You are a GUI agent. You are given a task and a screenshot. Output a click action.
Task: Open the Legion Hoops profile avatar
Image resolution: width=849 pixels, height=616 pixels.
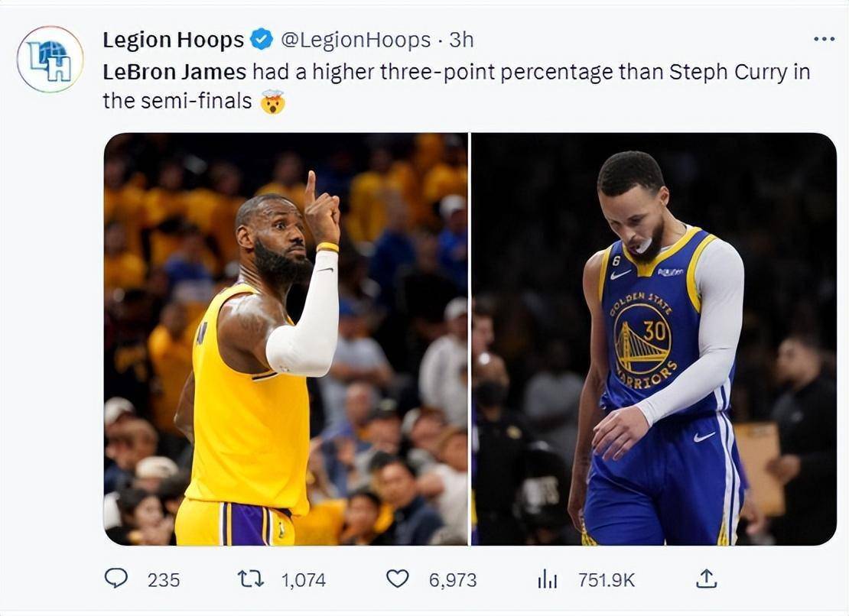[50, 59]
